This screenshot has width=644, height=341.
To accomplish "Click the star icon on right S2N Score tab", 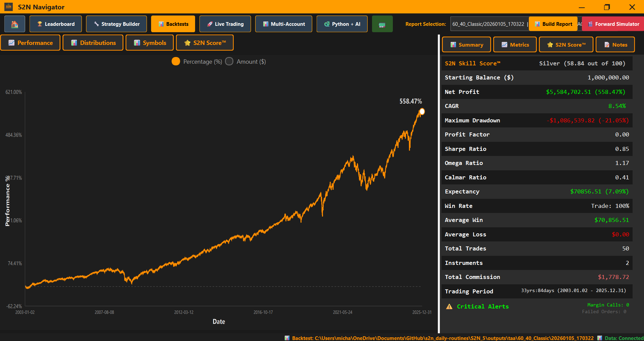I will point(550,45).
